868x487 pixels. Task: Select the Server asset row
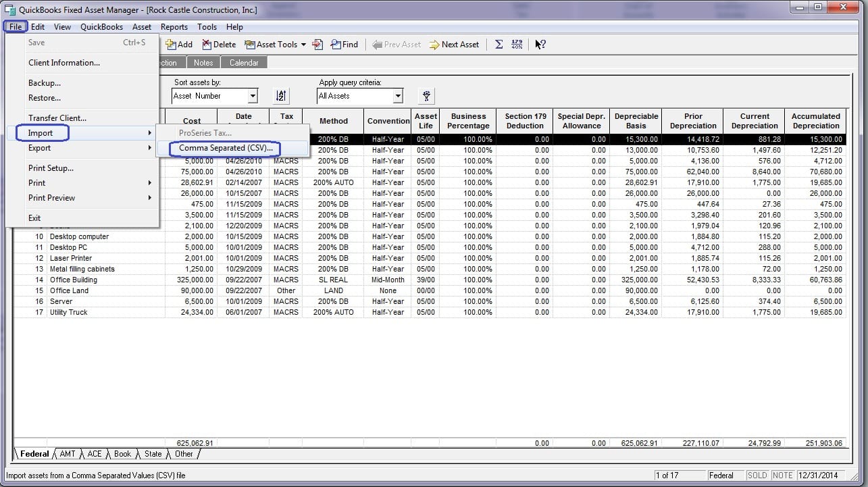(430, 301)
